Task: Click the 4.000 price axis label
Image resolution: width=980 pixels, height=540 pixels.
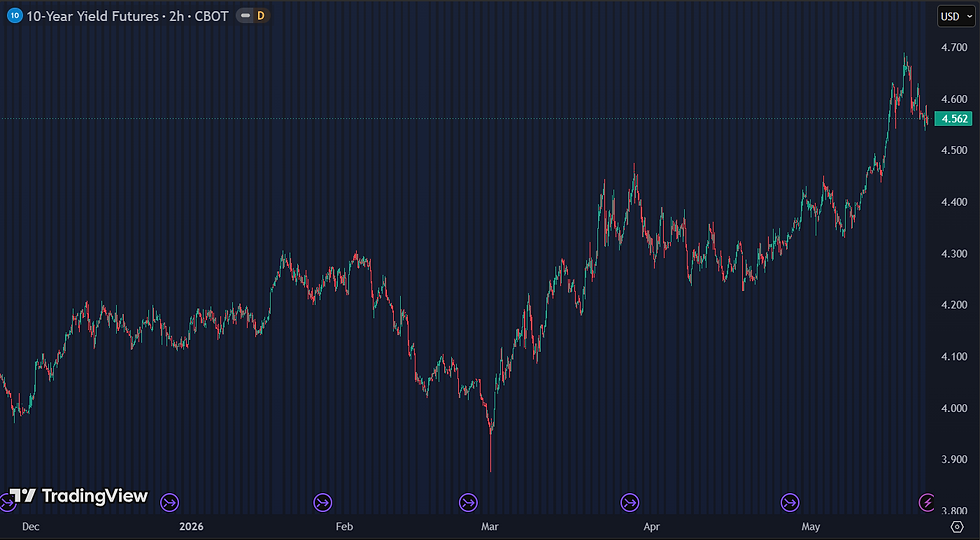Action: coord(954,408)
